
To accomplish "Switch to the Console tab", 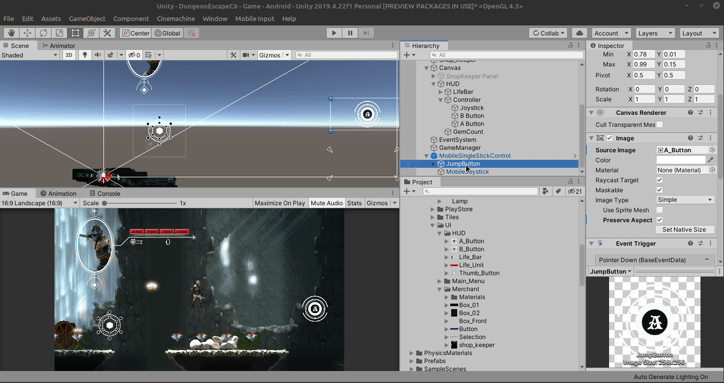I will 105,193.
